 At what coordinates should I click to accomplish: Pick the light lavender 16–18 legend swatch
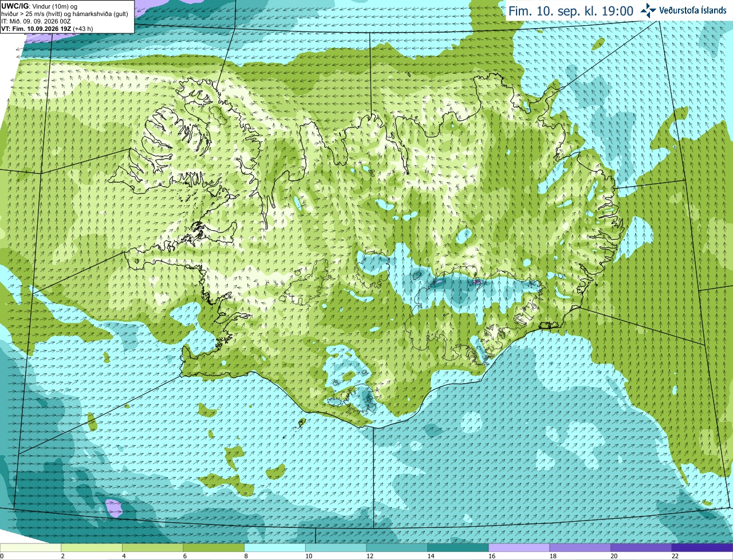coord(519,548)
